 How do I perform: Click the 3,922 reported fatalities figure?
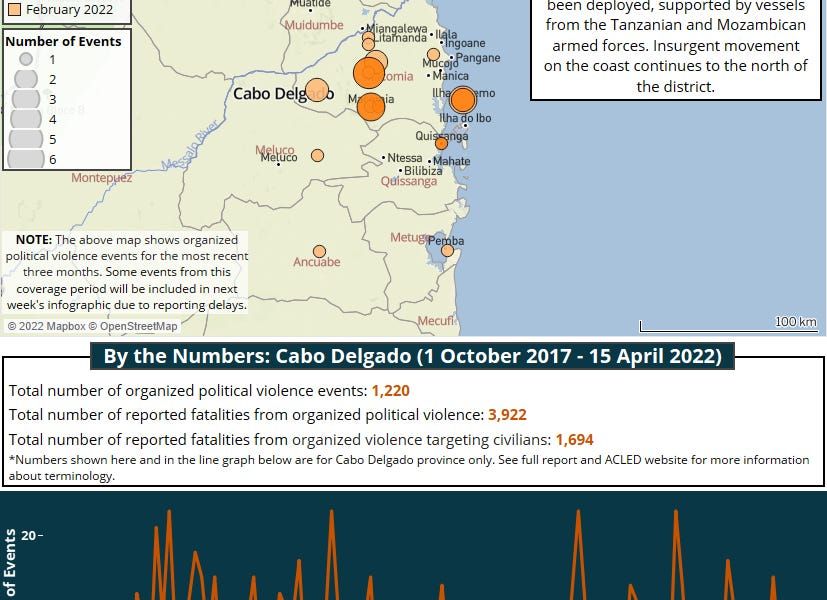pos(507,415)
